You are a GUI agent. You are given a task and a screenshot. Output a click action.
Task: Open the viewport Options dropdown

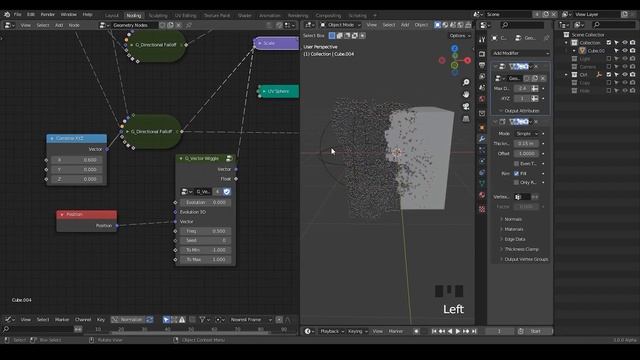460,36
